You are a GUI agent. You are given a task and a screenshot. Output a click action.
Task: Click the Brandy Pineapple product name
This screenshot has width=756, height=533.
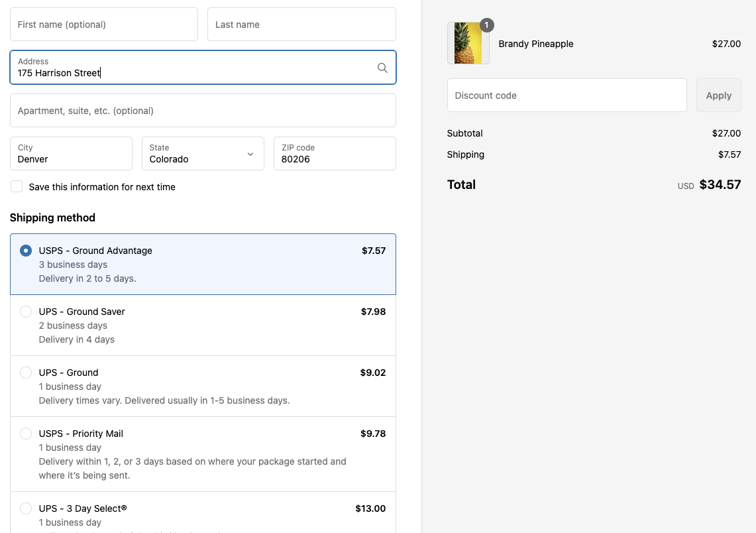pos(536,44)
